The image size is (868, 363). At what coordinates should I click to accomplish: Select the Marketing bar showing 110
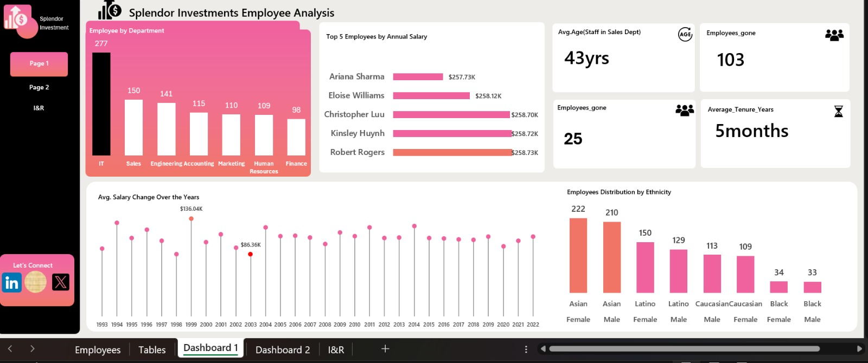coord(231,135)
